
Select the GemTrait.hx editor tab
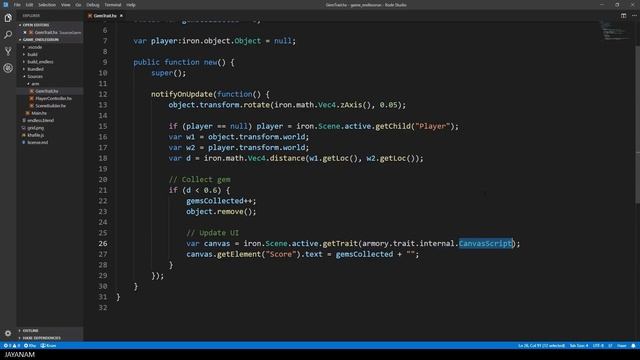105,16
